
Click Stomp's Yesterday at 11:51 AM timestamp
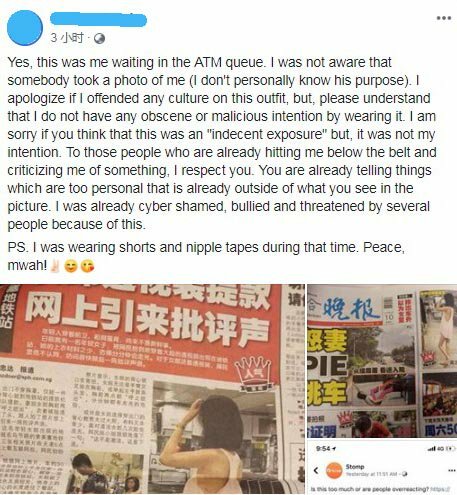[x=373, y=474]
